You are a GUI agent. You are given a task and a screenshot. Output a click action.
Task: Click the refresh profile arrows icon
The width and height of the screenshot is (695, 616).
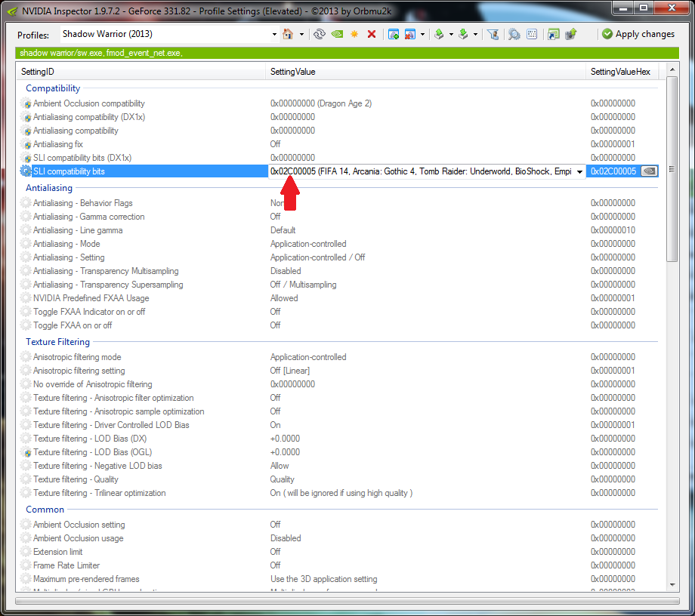(319, 34)
